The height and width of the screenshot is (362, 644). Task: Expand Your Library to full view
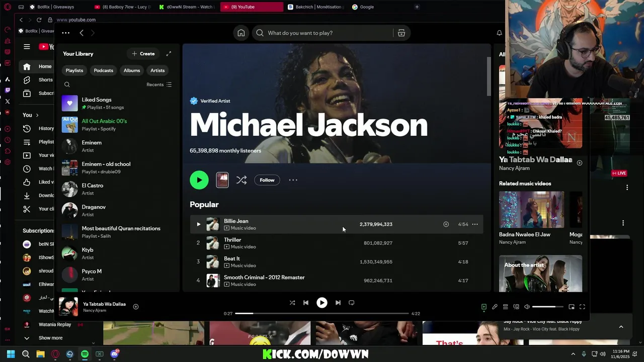[x=169, y=54]
